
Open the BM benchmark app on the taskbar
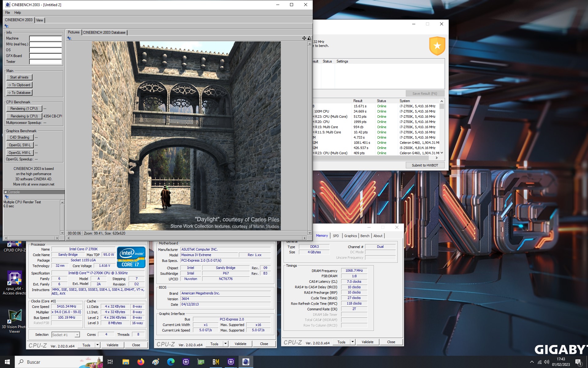(x=216, y=362)
